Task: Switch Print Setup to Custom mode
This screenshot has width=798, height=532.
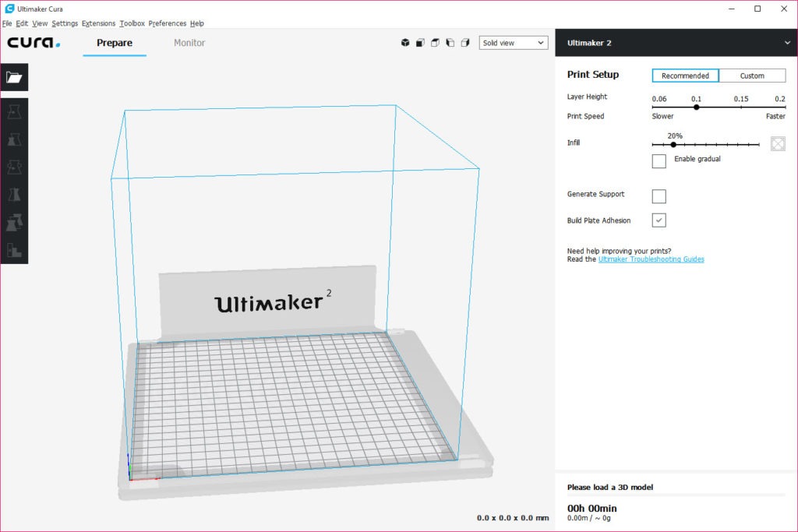Action: pyautogui.click(x=752, y=76)
